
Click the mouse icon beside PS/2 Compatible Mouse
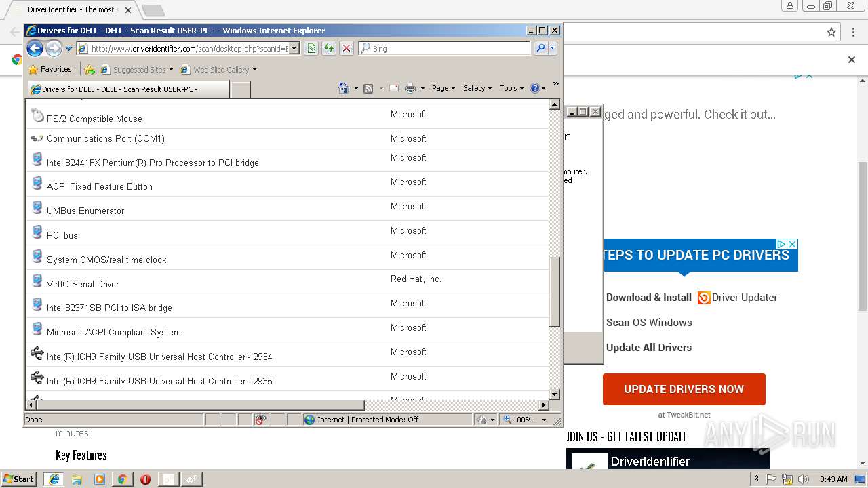click(x=37, y=115)
